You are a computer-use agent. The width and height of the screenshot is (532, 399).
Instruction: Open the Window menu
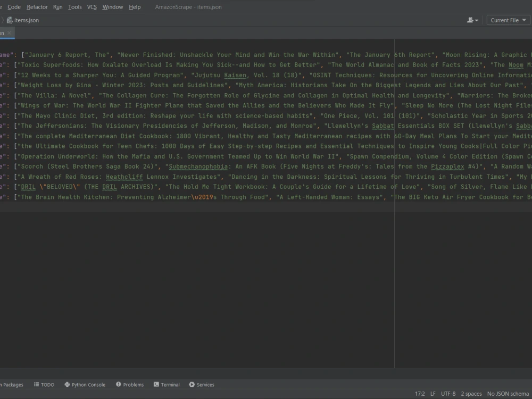[x=112, y=7]
